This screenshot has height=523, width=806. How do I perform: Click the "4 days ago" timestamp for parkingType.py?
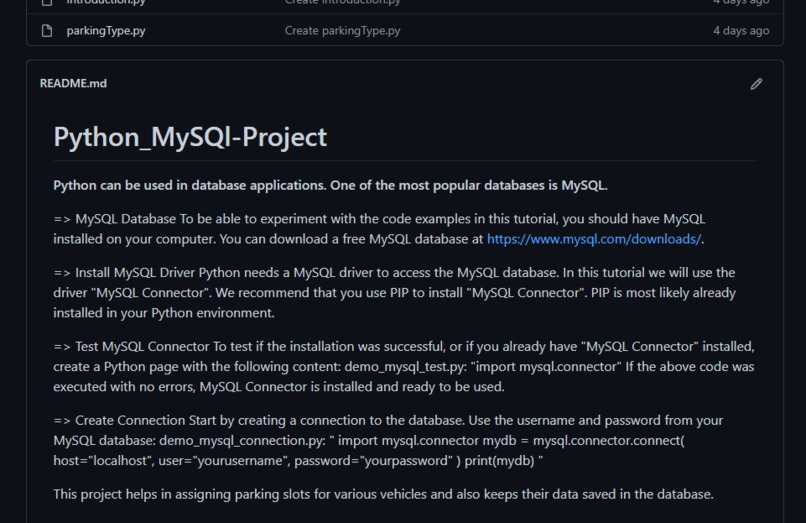click(741, 31)
